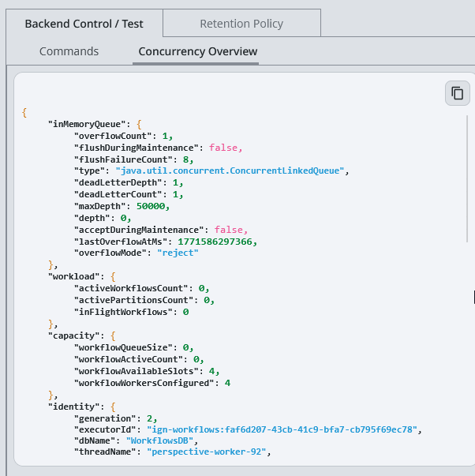Click the "identity" section key

tap(76, 406)
